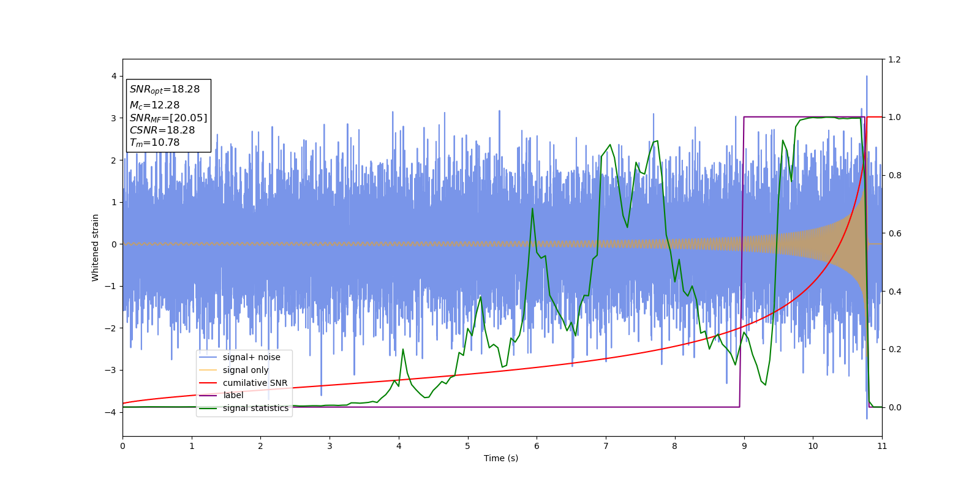
Task: Click left y-axis tick label −2
Action: pyautogui.click(x=110, y=328)
